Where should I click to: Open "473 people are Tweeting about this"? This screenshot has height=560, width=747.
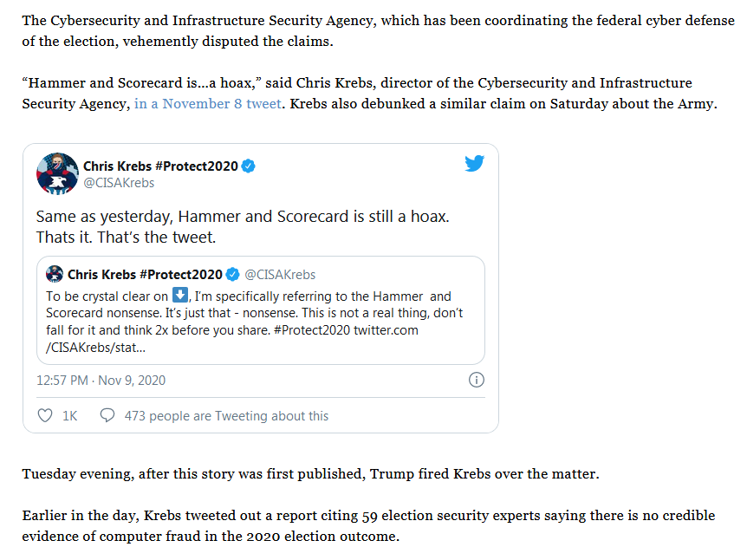(x=226, y=416)
